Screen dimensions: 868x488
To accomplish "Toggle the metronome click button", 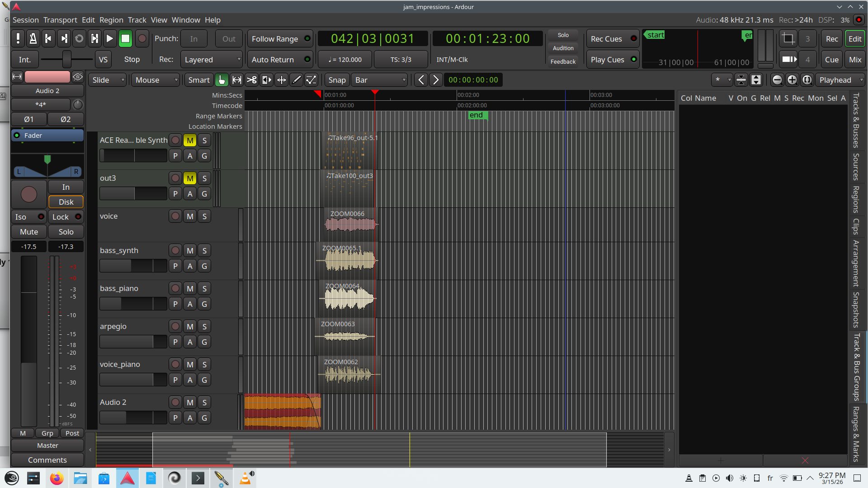I will tap(33, 39).
